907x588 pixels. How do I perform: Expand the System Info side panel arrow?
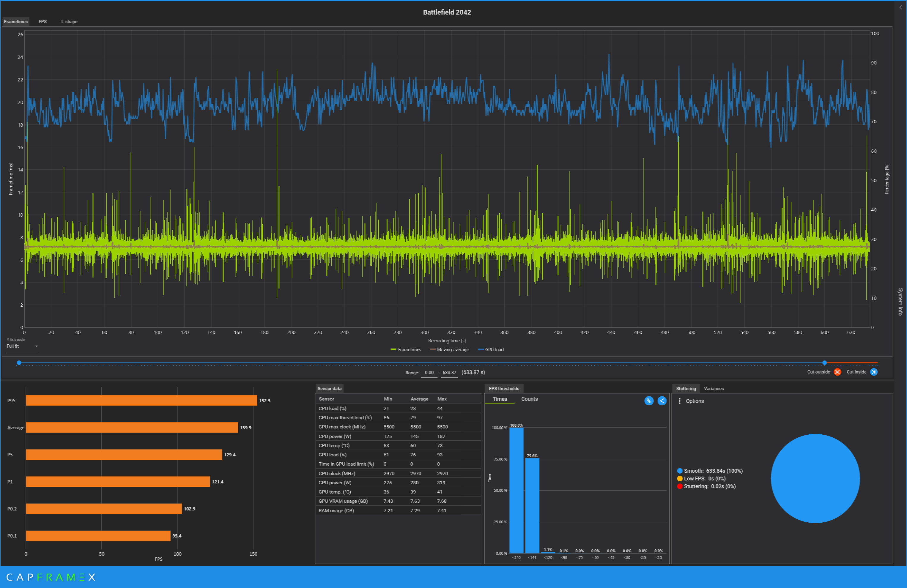(x=900, y=7)
